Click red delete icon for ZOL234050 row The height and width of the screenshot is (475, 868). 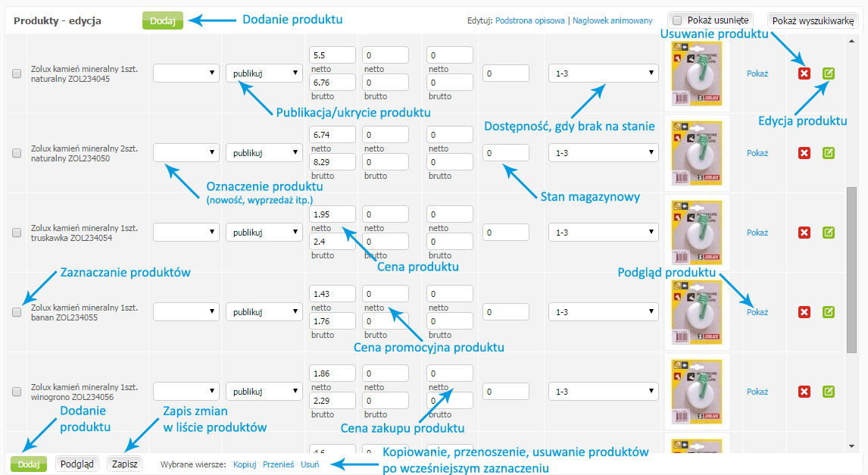point(804,153)
